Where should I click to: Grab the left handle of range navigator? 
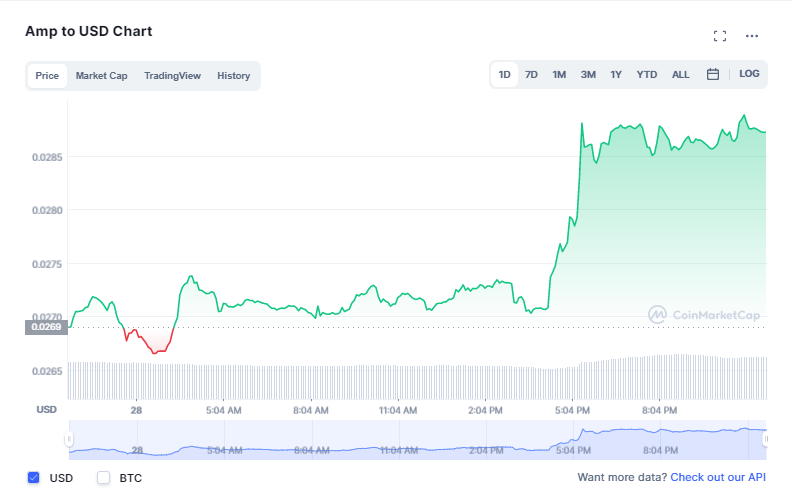[x=69, y=439]
